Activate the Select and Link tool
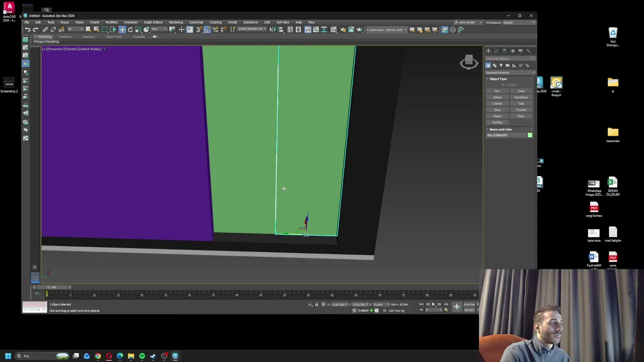 coord(45,29)
